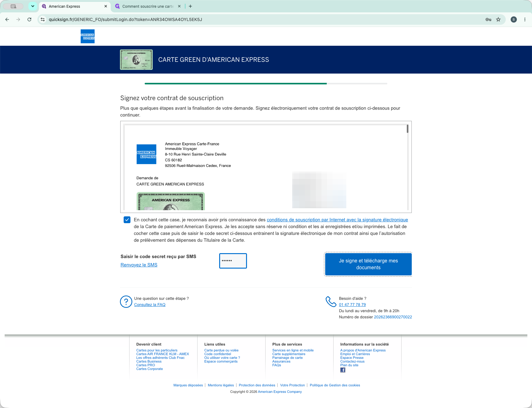Viewport: 532px width, 408px height.
Task: Open Où utiliser votre carte ? link
Action: (x=222, y=358)
